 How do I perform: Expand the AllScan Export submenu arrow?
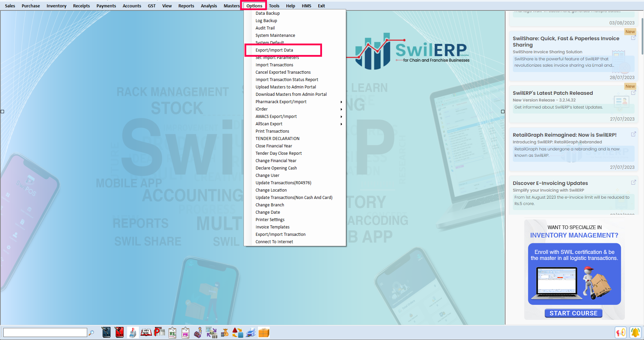tap(341, 124)
